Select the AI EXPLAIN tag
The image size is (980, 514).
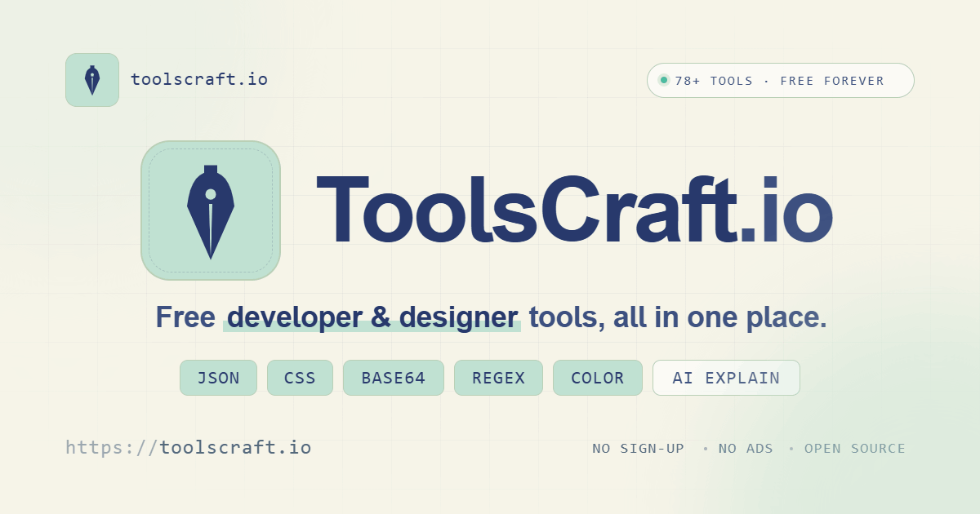coord(726,378)
